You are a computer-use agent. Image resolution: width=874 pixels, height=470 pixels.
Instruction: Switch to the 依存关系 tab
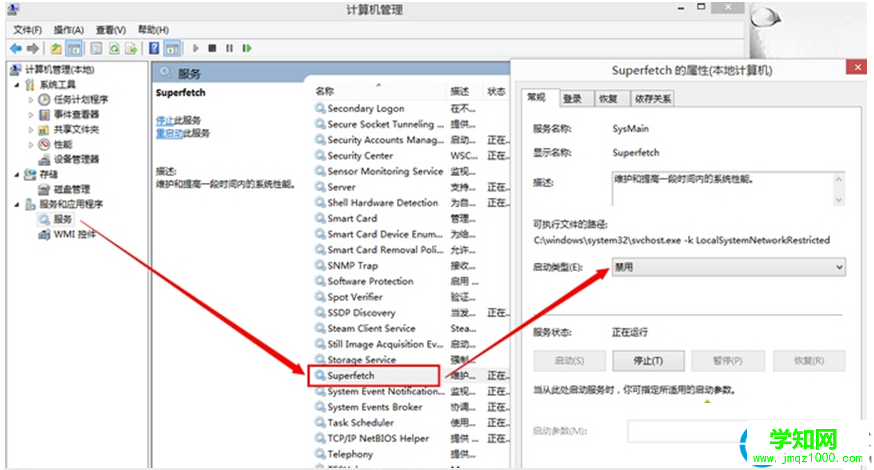(653, 99)
